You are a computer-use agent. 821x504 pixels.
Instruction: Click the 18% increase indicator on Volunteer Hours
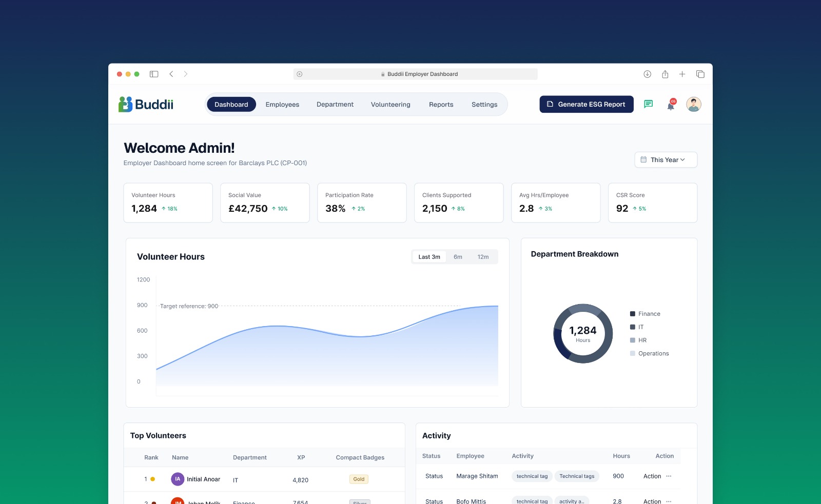click(169, 209)
